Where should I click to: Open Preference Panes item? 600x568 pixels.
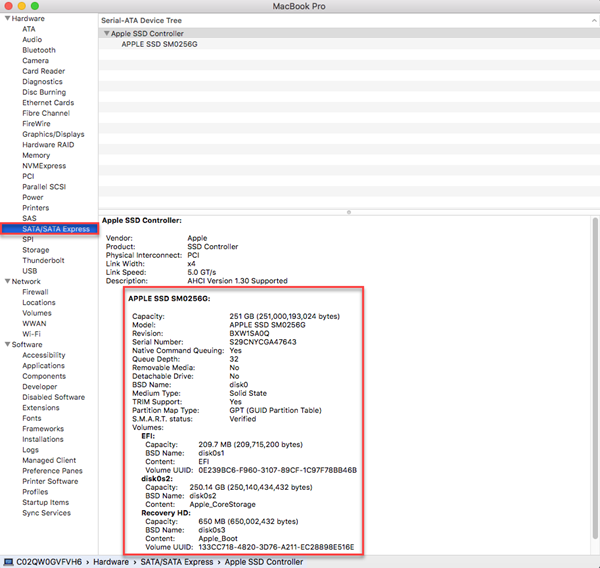(x=52, y=471)
